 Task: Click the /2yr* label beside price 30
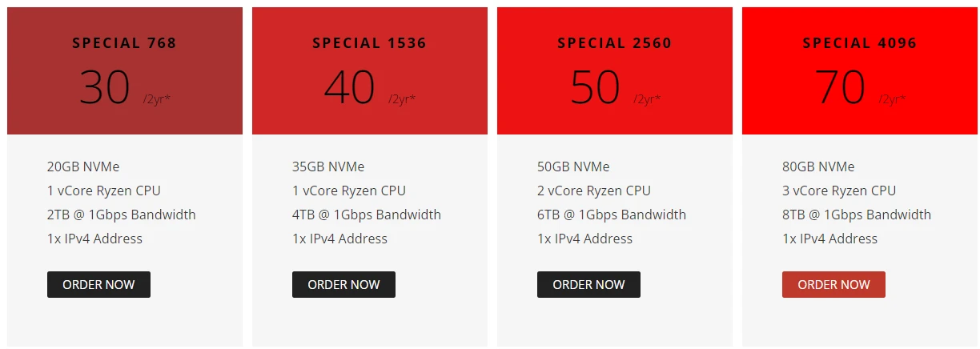(157, 99)
